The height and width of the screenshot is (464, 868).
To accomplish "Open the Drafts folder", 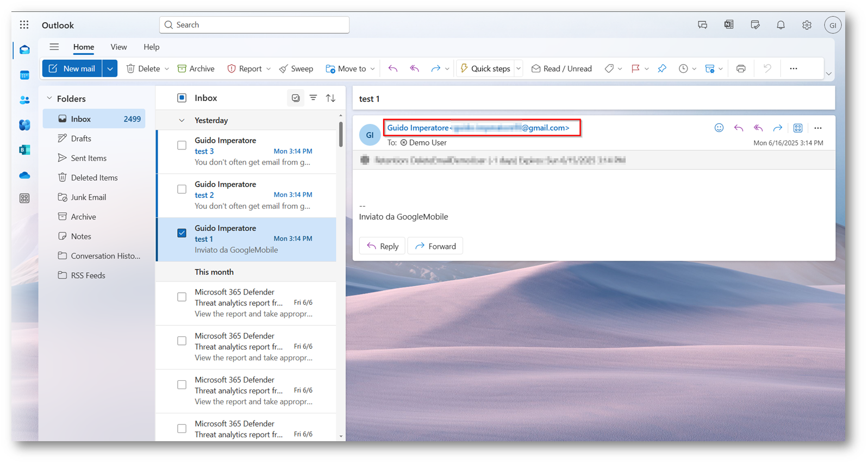I will coord(94,139).
